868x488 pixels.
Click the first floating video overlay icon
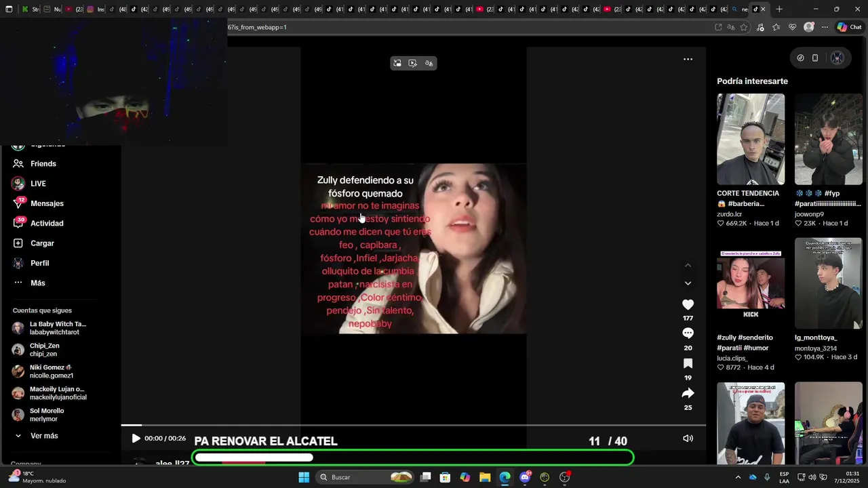(397, 63)
